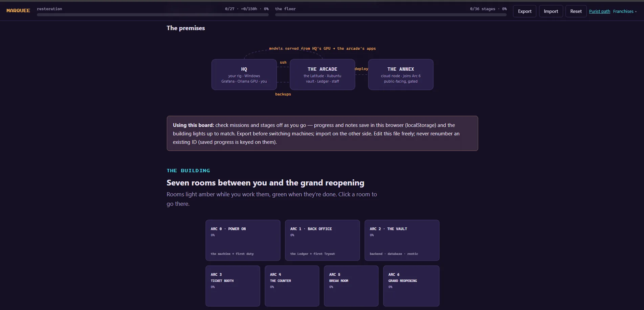Click the 'models served from HQ's GPU' caption
This screenshot has width=644, height=310.
pos(323,49)
